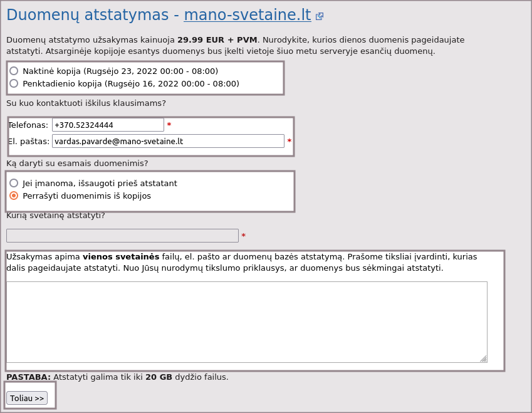Click the red asterisk next to the phone field
Viewport: 532px width, 413px height.
[x=169, y=125]
